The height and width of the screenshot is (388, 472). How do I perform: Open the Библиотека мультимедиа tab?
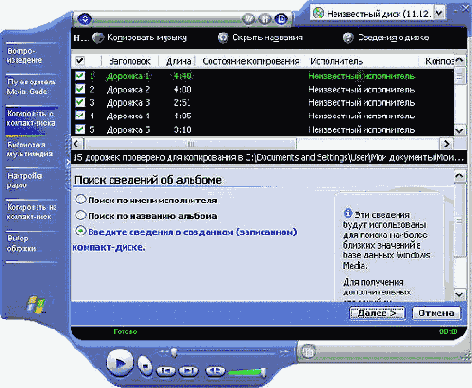click(31, 149)
